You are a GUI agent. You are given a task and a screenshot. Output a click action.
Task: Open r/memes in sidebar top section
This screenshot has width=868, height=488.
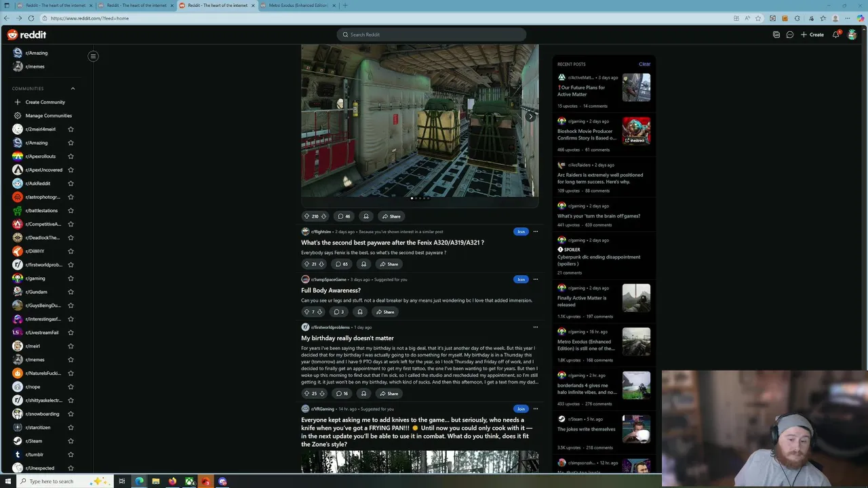35,66
